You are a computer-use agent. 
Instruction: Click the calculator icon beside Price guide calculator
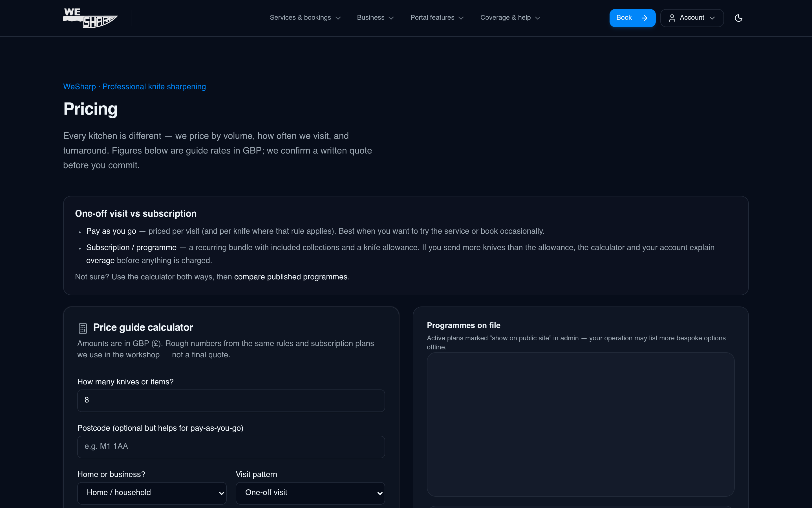point(83,328)
